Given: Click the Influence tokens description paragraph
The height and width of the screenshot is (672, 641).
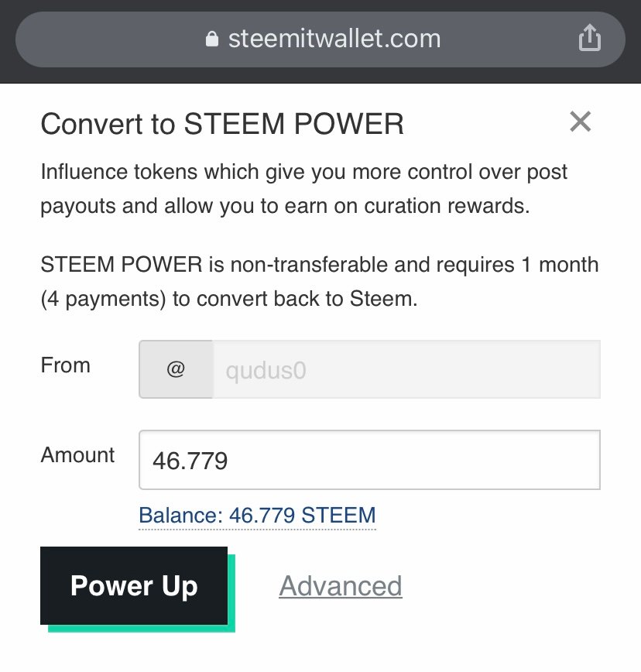Looking at the screenshot, I should tap(304, 189).
